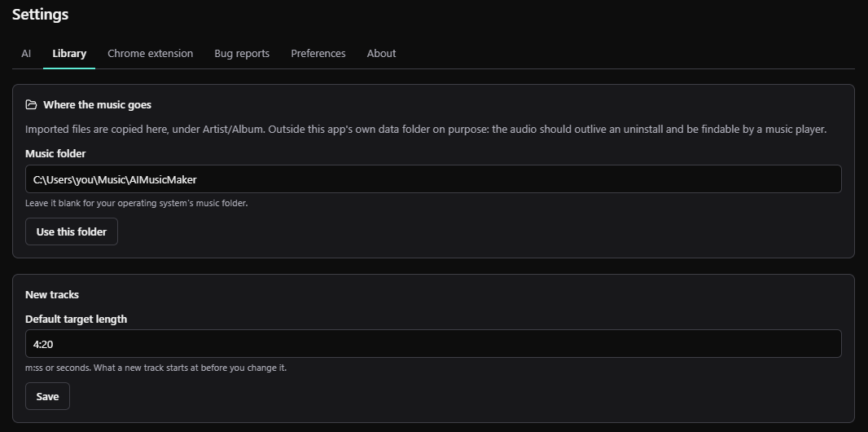This screenshot has height=432, width=868.
Task: Click the hint Leave it blank for your operating system's music folder
Action: [x=137, y=203]
